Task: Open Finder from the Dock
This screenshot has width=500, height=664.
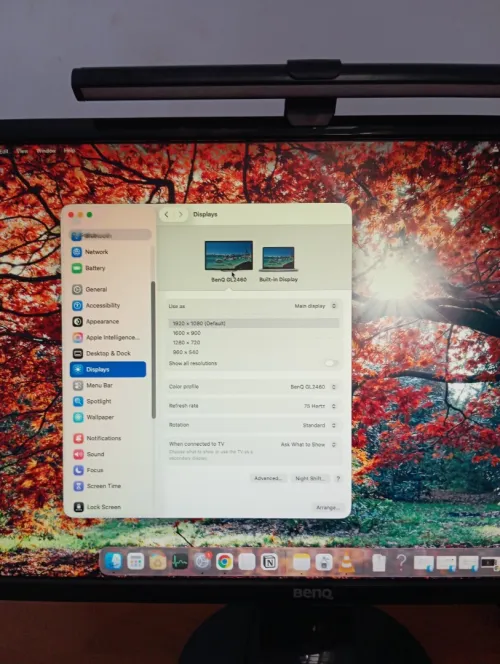Action: tap(113, 562)
